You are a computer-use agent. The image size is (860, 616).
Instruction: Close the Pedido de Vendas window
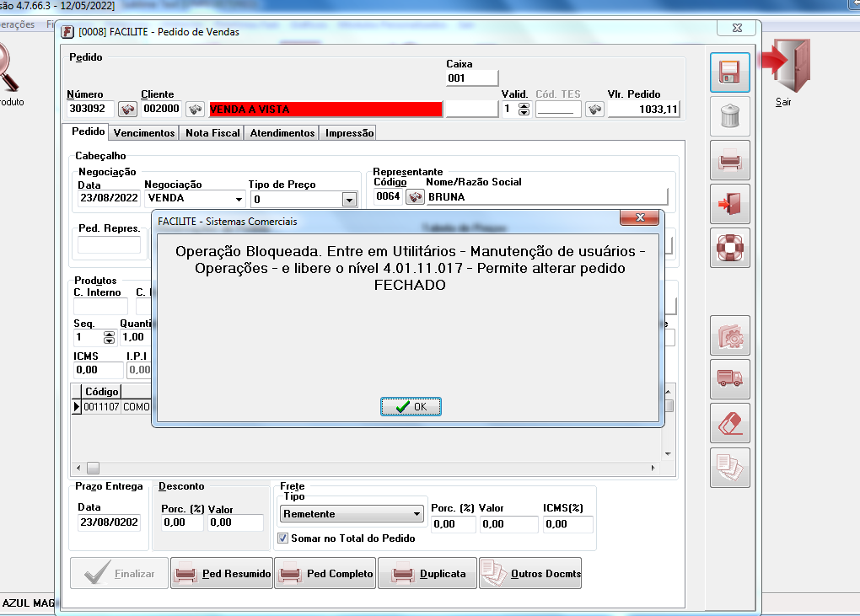(737, 28)
